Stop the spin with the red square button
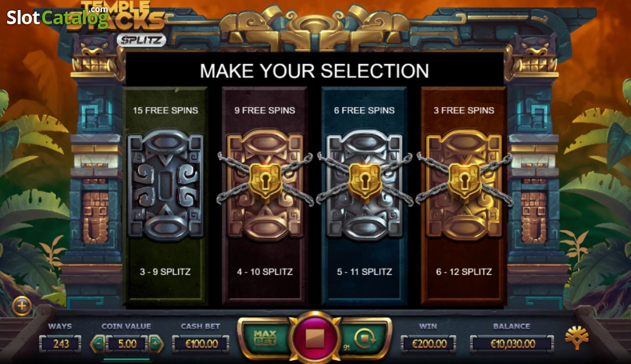Viewport: 631px width, 364px height. click(315, 337)
